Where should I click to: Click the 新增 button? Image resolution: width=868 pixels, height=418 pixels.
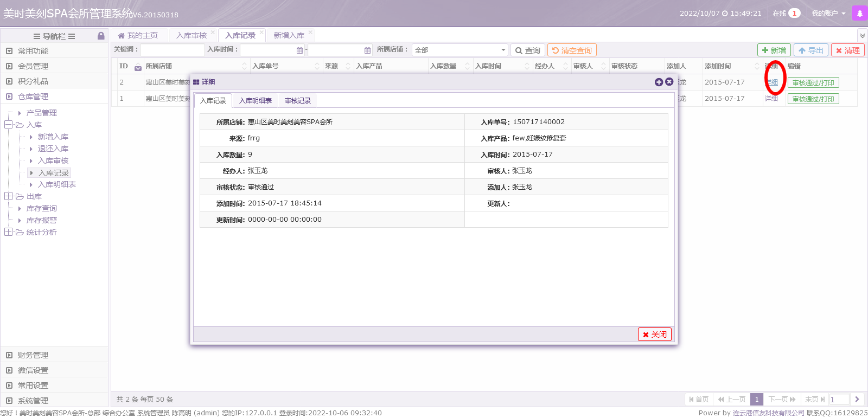pyautogui.click(x=774, y=50)
